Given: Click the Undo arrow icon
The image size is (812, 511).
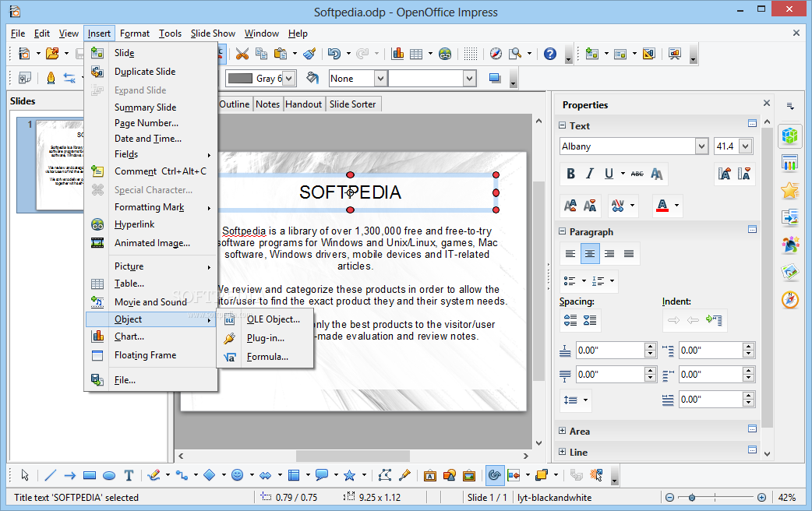Looking at the screenshot, I should (334, 53).
